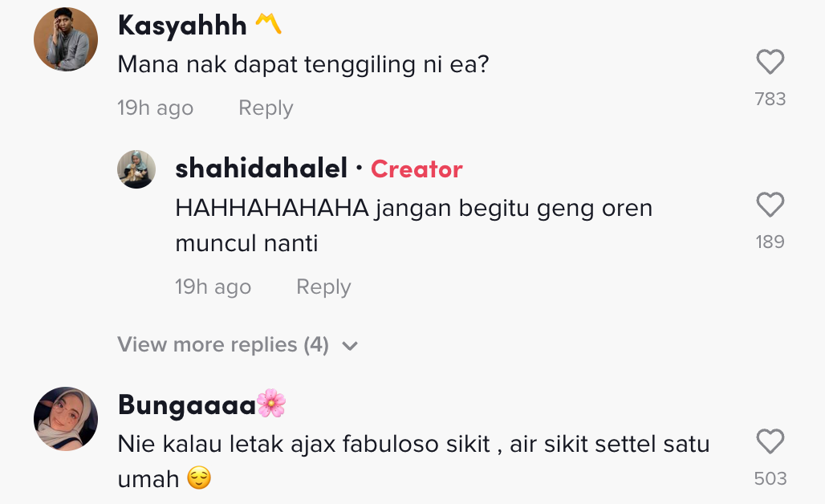Select the "Mana nak dapat tenggiling" comment text
The image size is (825, 504).
303,65
